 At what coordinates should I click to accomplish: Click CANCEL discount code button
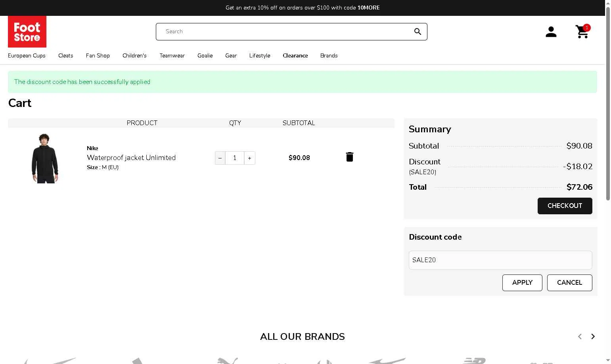(x=569, y=283)
